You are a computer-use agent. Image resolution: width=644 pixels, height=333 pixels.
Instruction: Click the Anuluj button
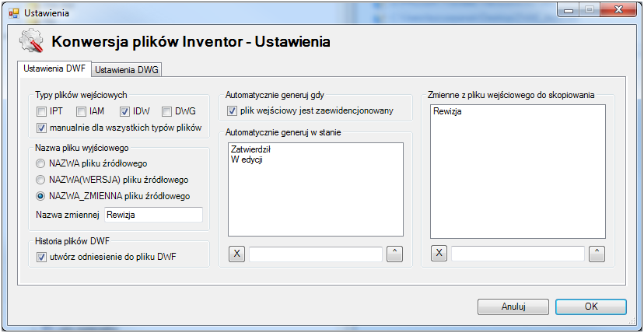[x=514, y=307]
